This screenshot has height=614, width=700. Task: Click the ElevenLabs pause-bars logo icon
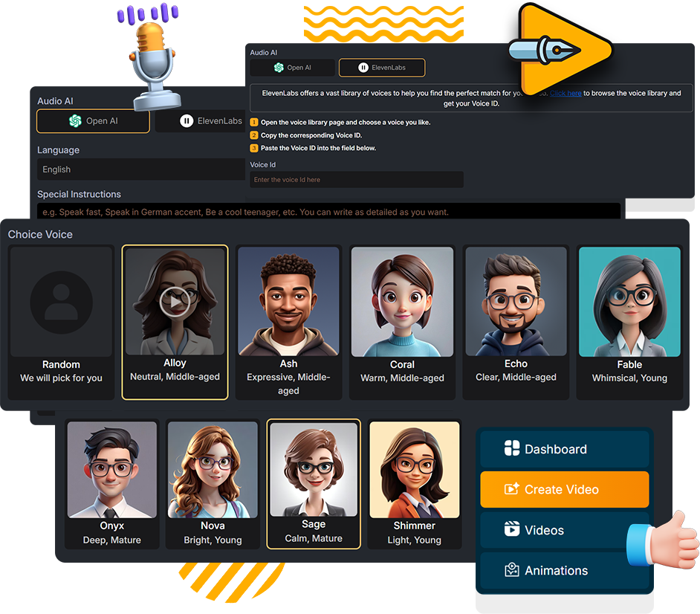(363, 68)
